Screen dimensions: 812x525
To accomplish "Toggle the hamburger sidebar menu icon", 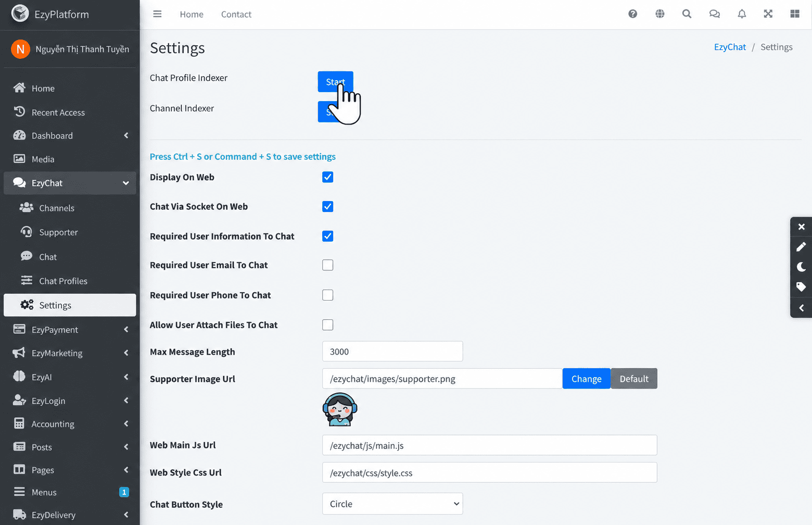I will point(157,14).
